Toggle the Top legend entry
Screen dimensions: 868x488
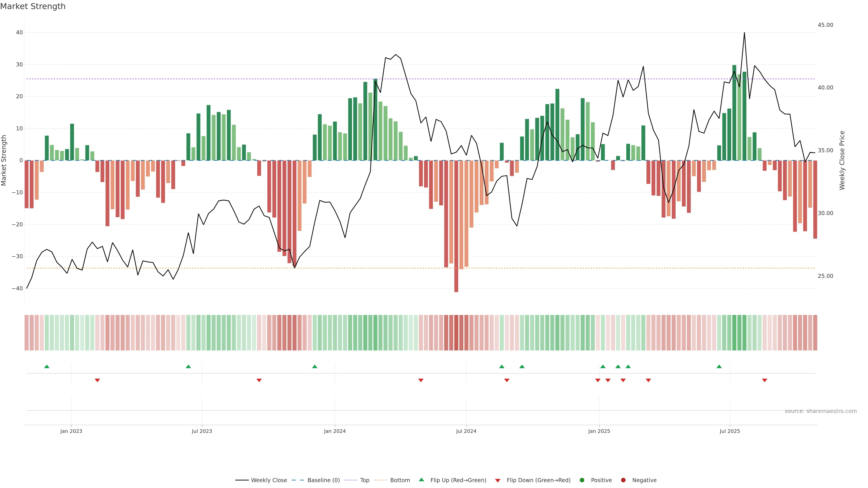(365, 480)
